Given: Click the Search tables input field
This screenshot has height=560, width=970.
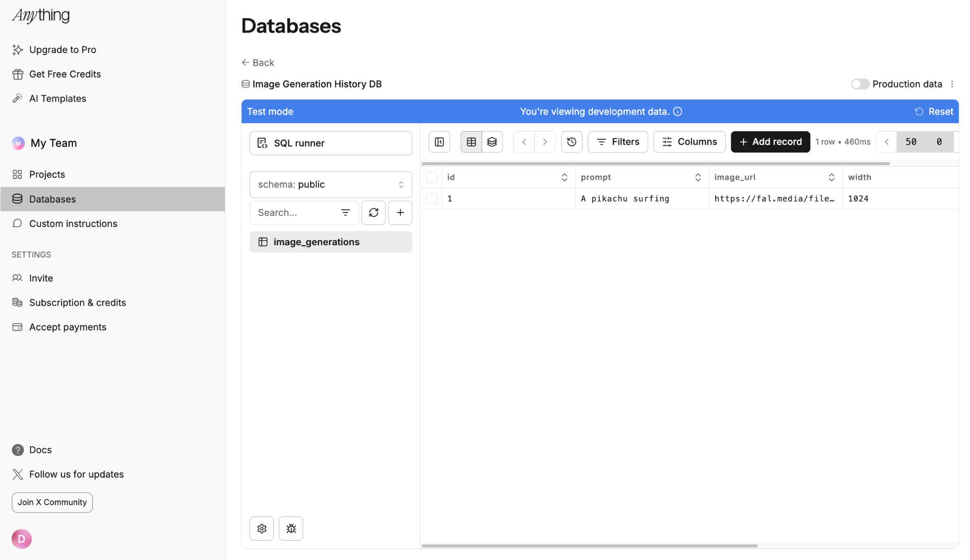Looking at the screenshot, I should [x=294, y=213].
